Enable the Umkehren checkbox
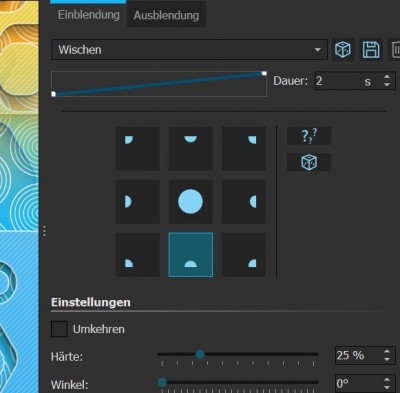 [x=59, y=329]
